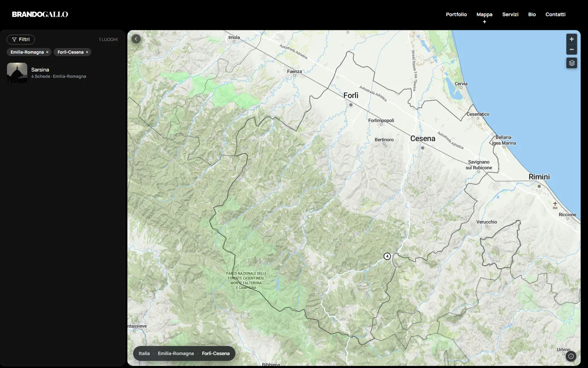Click the BRANDOGALLO logo
Image resolution: width=588 pixels, height=368 pixels.
(x=40, y=14)
